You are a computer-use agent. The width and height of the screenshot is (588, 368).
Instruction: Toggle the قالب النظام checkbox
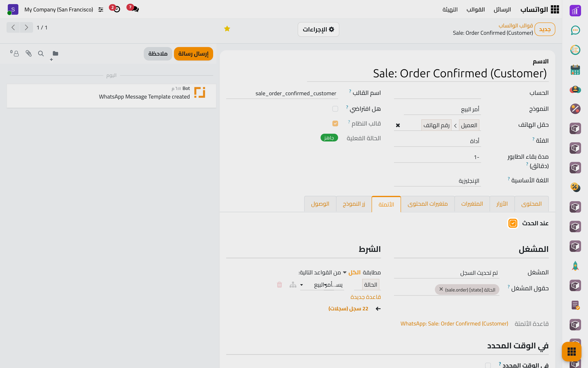coord(335,124)
